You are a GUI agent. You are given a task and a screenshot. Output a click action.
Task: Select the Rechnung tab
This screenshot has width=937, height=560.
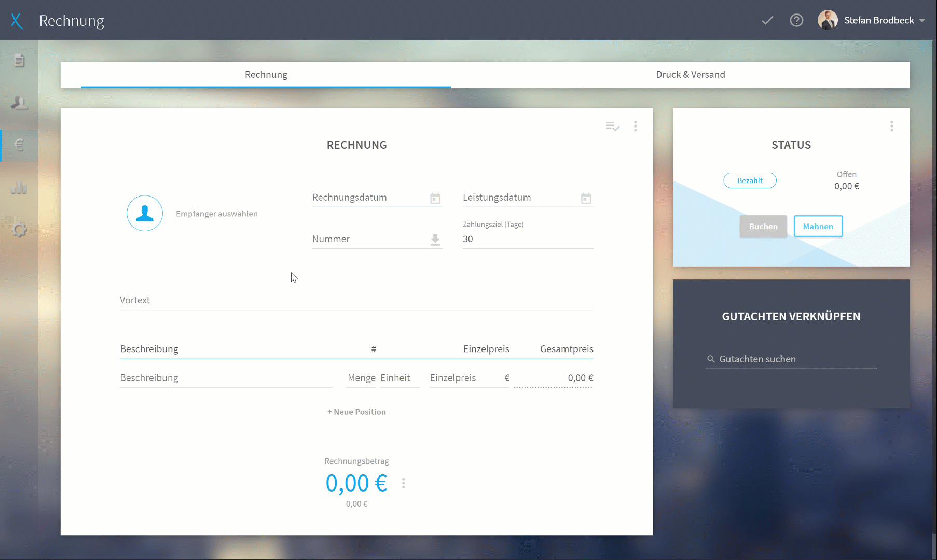pyautogui.click(x=266, y=75)
